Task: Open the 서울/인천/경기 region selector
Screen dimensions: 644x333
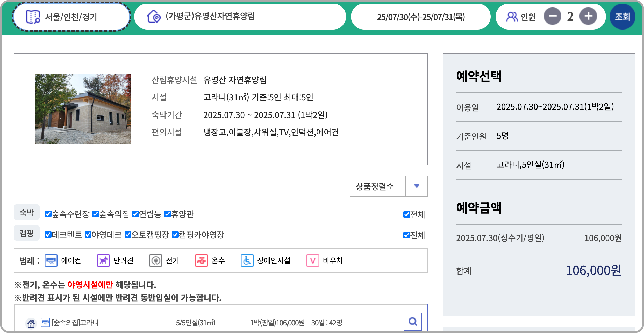Action: pyautogui.click(x=71, y=17)
